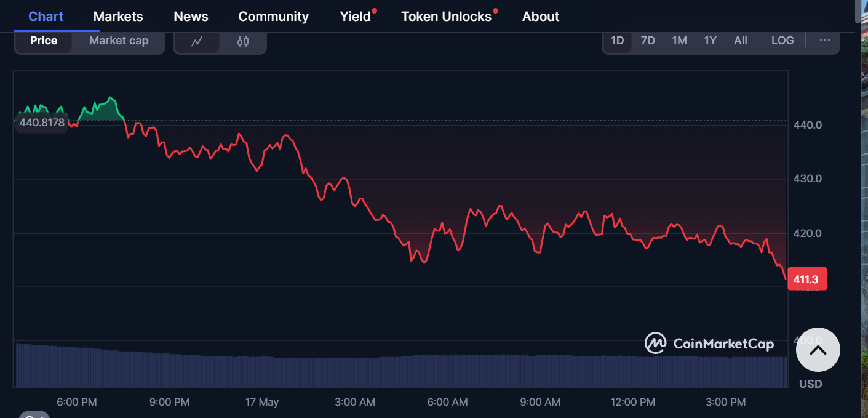Toggle LOG scale
Image resolution: width=868 pixels, height=418 pixels.
pyautogui.click(x=782, y=41)
